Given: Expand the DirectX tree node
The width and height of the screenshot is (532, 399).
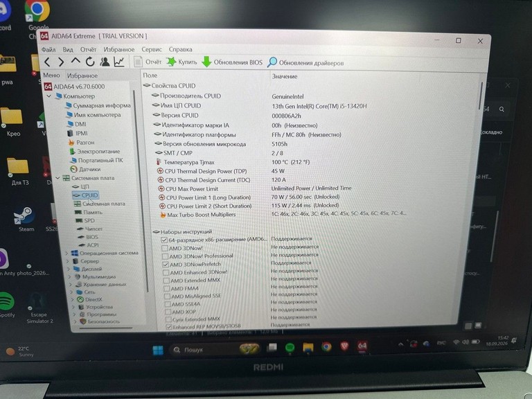Looking at the screenshot, I should point(73,299).
